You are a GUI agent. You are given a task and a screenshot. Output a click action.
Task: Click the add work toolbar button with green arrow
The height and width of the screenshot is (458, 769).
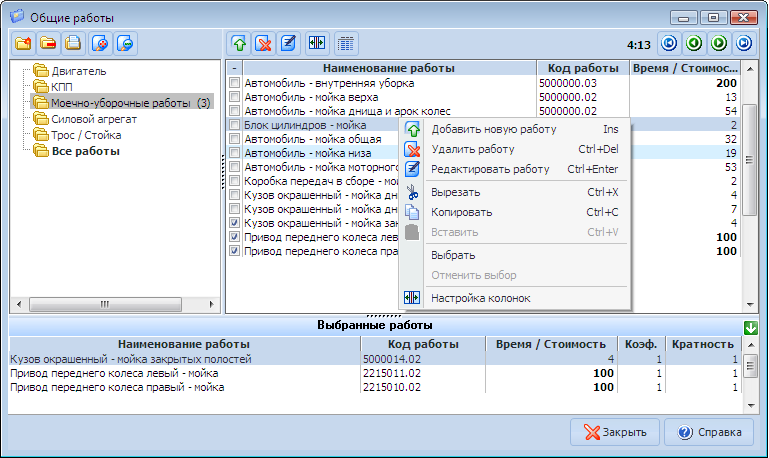pos(239,43)
